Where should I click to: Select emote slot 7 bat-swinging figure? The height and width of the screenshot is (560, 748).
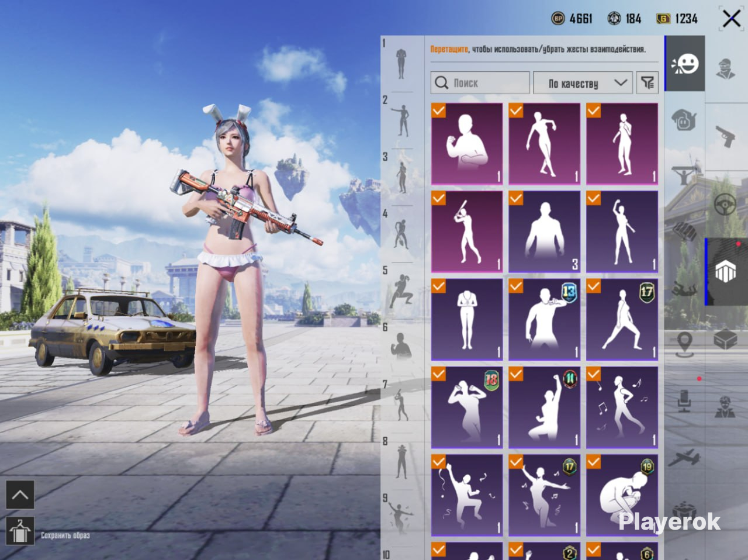pyautogui.click(x=401, y=405)
